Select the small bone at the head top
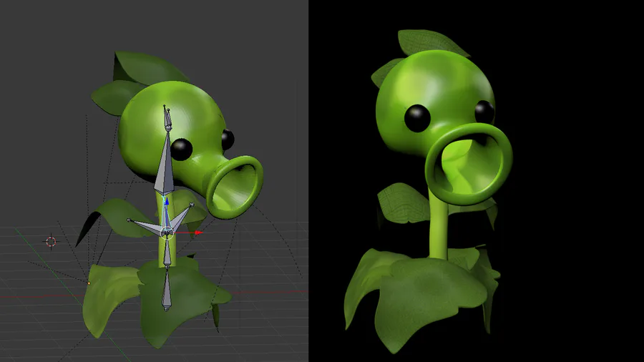Screen dimensions: 644x362 (167, 118)
